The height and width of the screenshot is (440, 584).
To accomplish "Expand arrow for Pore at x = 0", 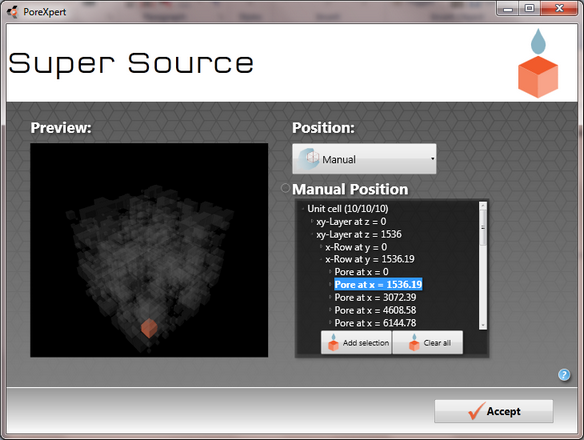I will [330, 272].
